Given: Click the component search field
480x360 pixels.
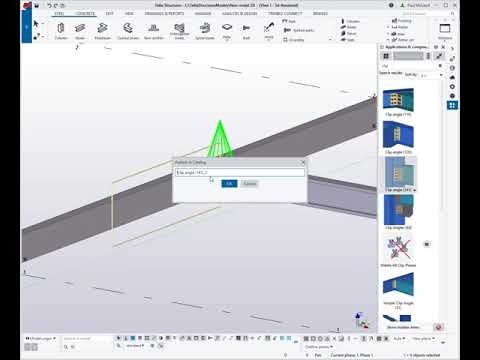Looking at the screenshot, I should [410, 66].
